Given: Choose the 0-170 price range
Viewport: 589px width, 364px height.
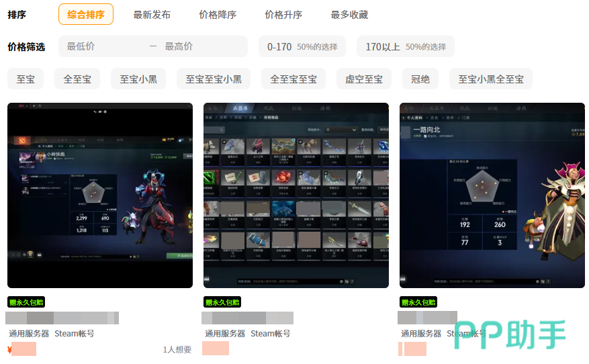Looking at the screenshot, I should 302,46.
